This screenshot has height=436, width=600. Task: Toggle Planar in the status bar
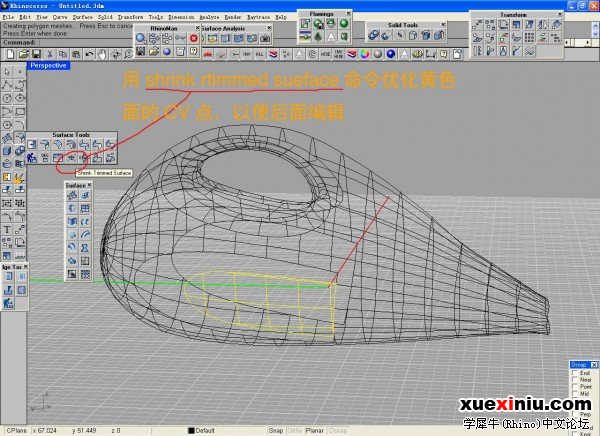coord(315,431)
